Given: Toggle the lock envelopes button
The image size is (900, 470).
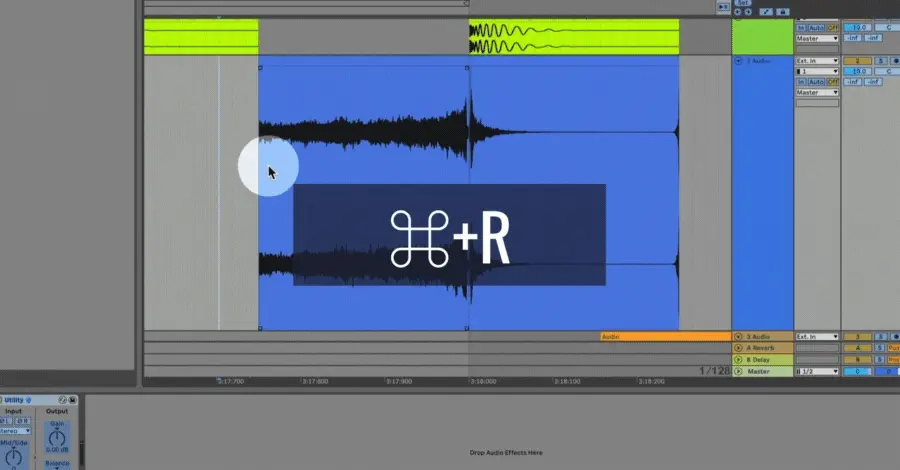Looking at the screenshot, I should coord(782,12).
